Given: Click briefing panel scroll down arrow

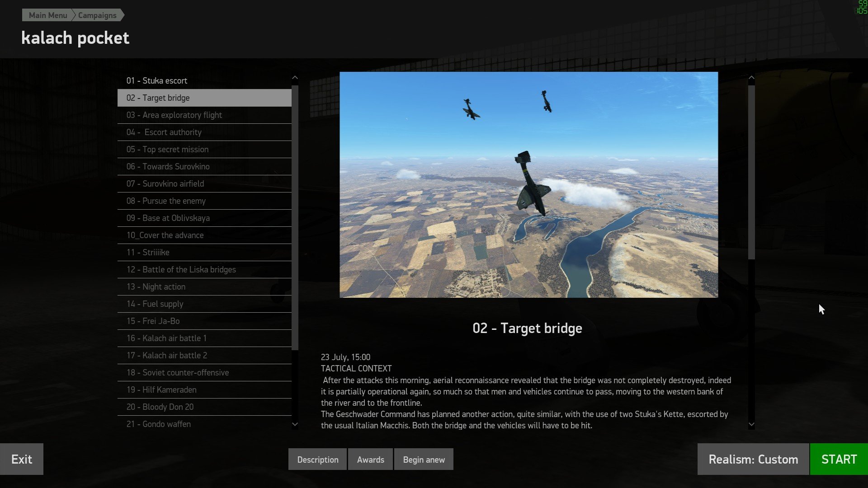Looking at the screenshot, I should tap(751, 424).
